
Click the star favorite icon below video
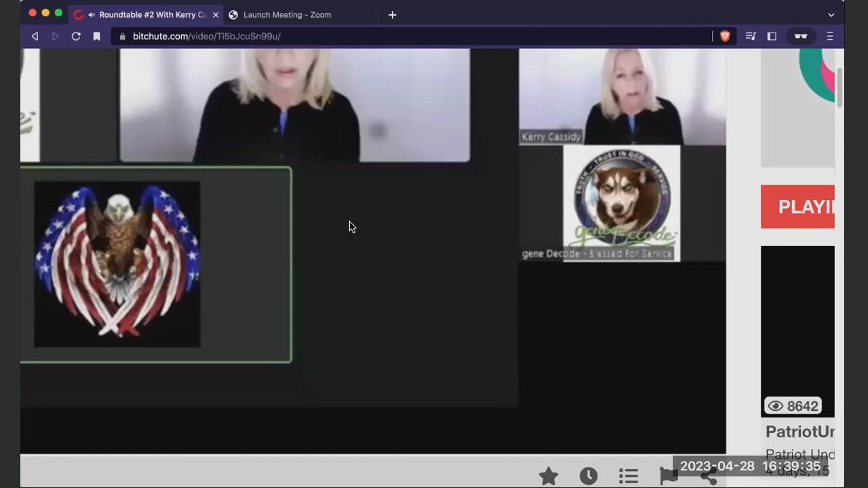548,476
